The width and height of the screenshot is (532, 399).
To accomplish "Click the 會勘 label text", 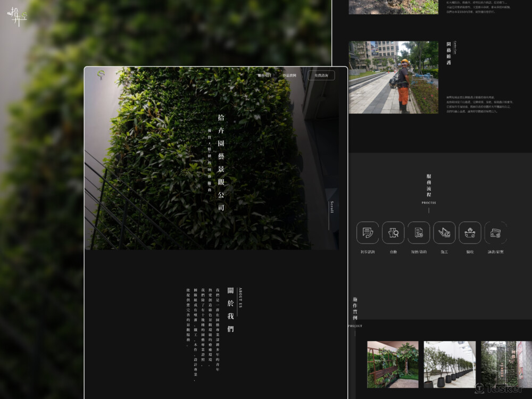I will 393,252.
